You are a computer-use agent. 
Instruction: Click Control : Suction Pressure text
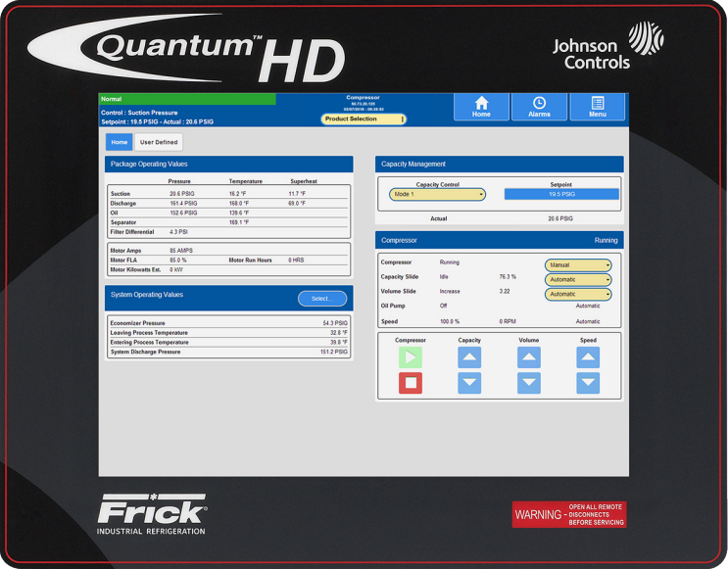click(x=139, y=113)
